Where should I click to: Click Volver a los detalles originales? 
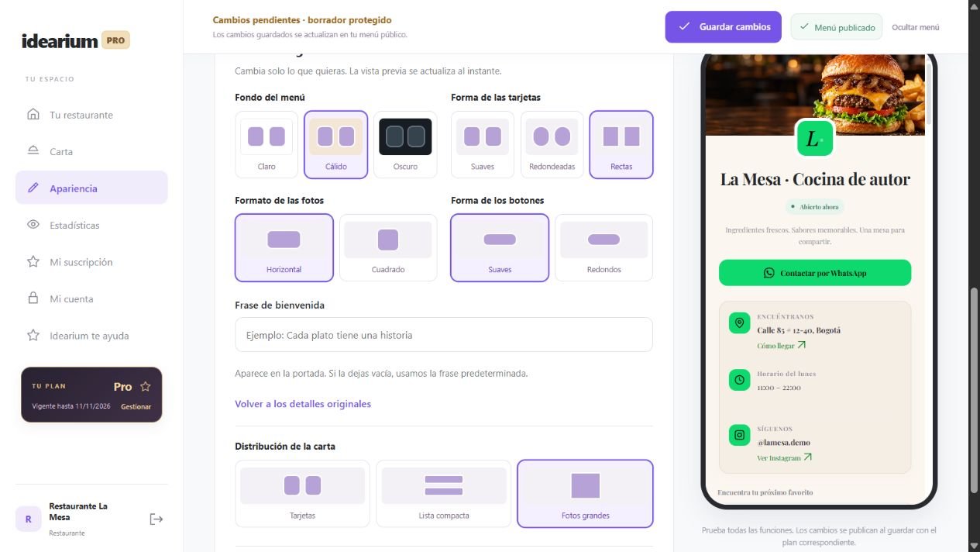click(303, 404)
